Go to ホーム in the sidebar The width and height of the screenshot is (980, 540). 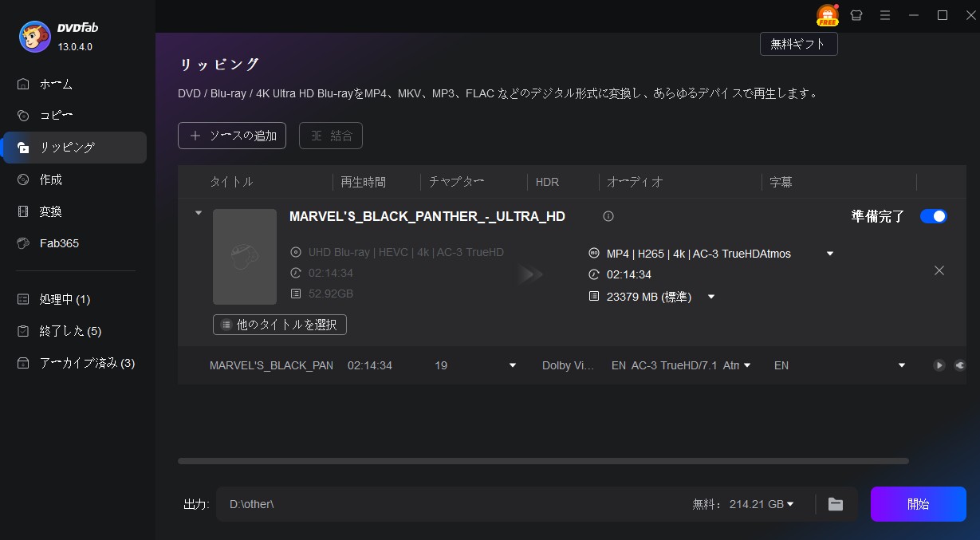pyautogui.click(x=75, y=84)
